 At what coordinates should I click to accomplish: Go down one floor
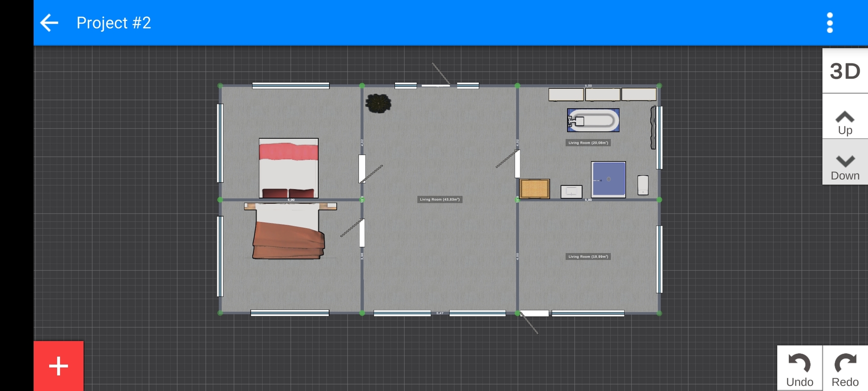point(845,167)
